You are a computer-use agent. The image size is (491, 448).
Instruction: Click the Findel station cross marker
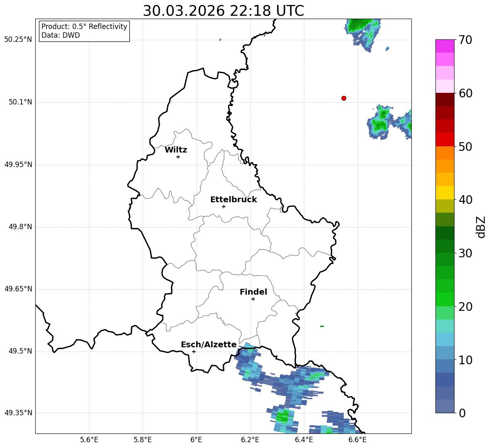tap(253, 299)
